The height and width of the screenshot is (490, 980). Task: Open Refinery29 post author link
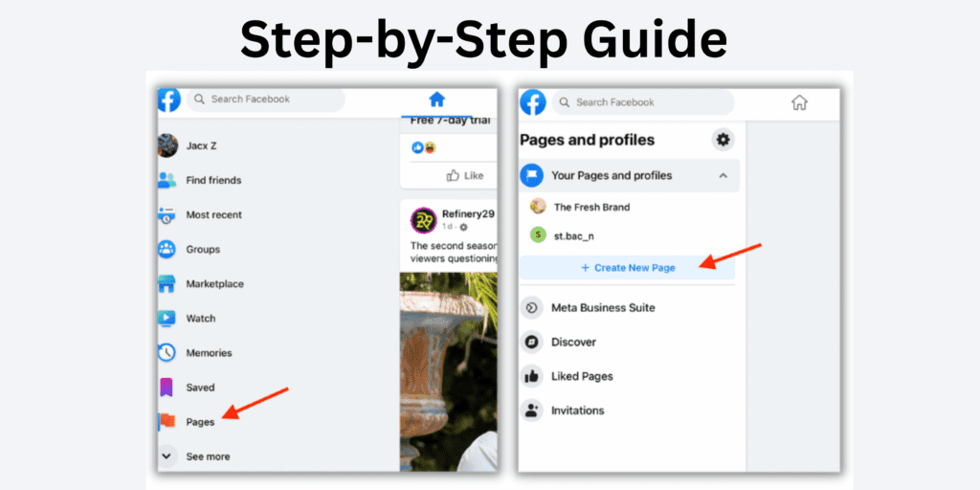468,213
